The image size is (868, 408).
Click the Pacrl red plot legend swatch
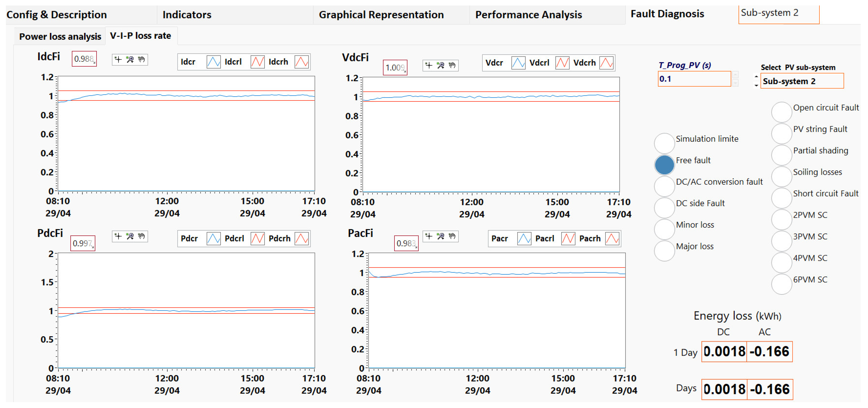(x=568, y=238)
